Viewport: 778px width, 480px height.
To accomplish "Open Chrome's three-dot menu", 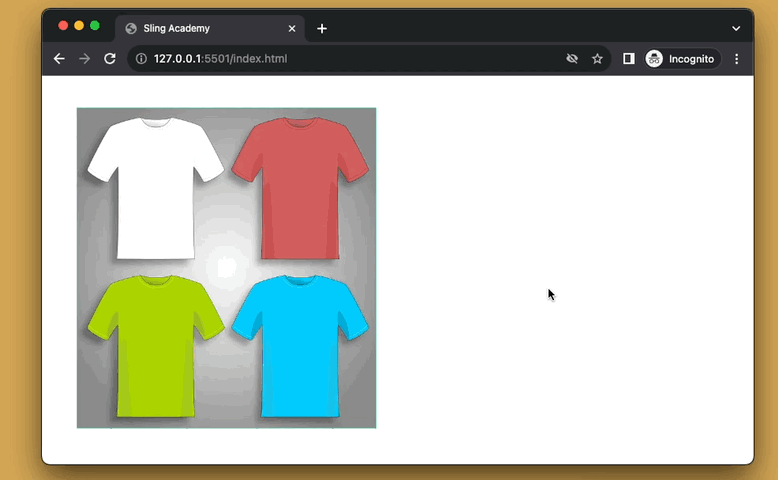I will tap(736, 59).
